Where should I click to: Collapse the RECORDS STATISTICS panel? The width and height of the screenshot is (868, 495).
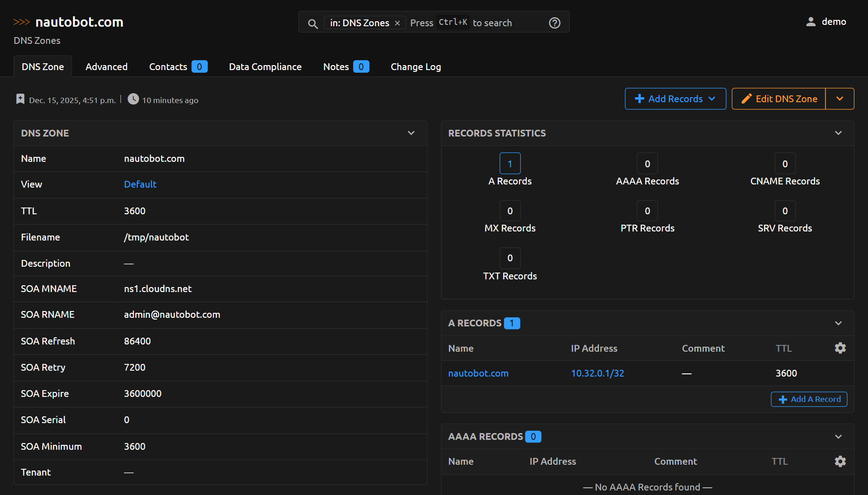[838, 133]
